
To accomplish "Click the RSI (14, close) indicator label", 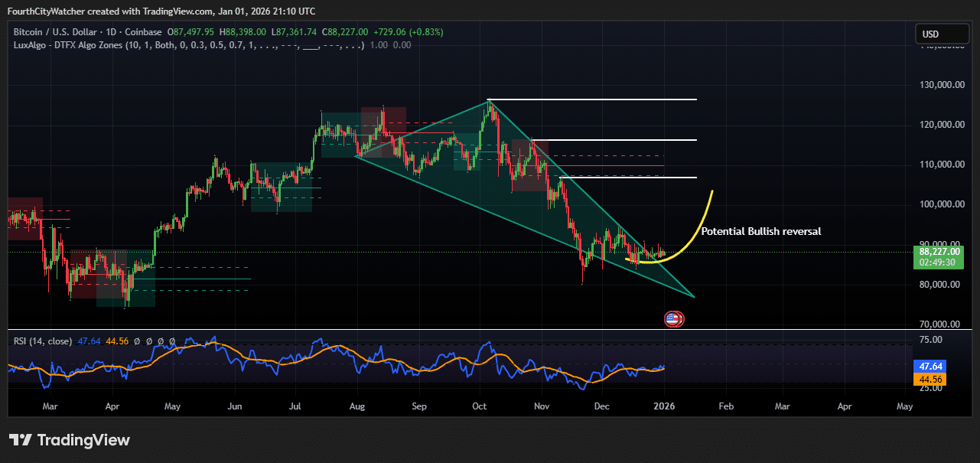I will click(43, 341).
